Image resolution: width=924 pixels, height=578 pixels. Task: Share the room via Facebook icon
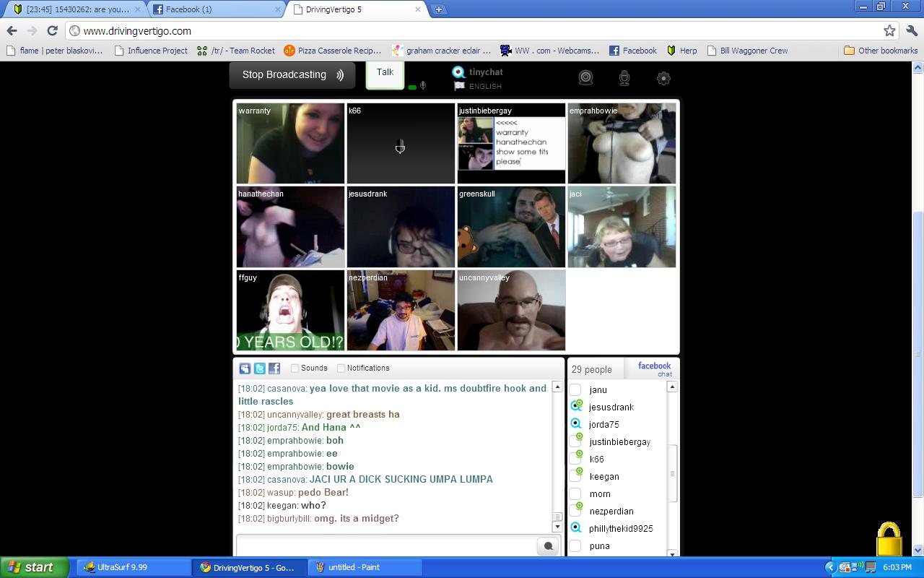click(274, 368)
